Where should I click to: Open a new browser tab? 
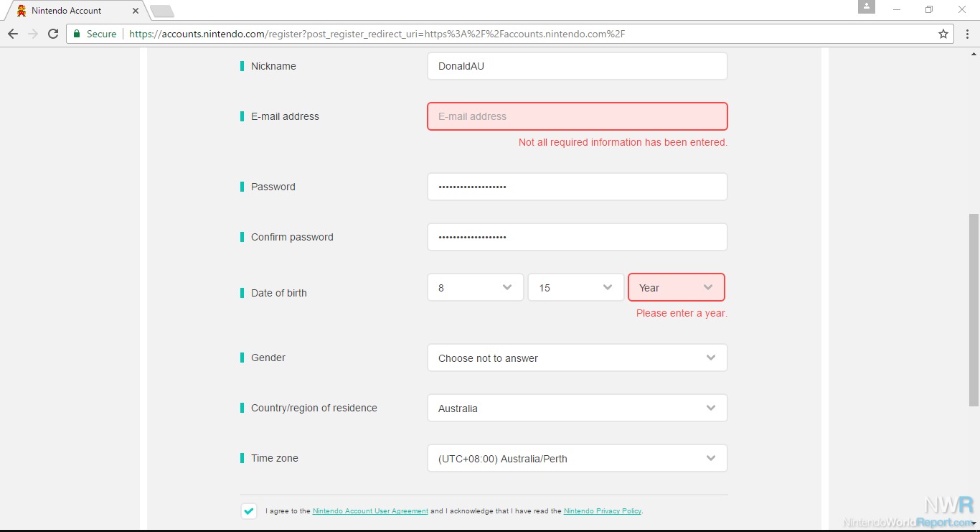click(x=163, y=11)
